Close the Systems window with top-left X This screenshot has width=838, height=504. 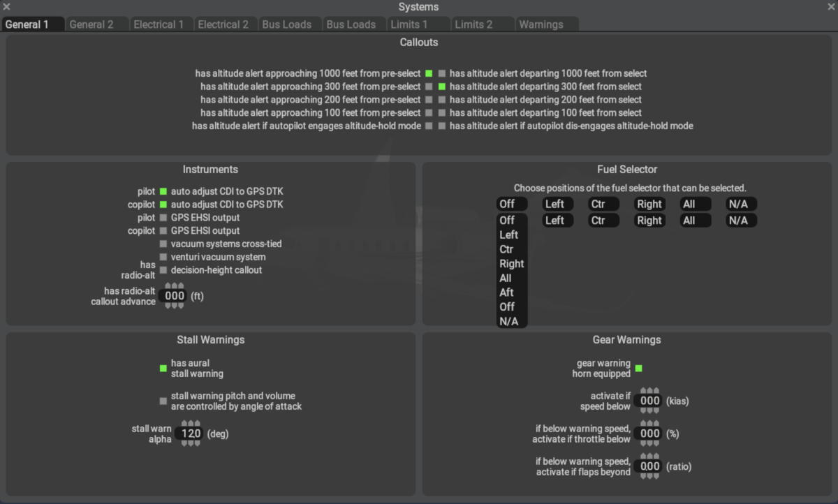point(7,7)
